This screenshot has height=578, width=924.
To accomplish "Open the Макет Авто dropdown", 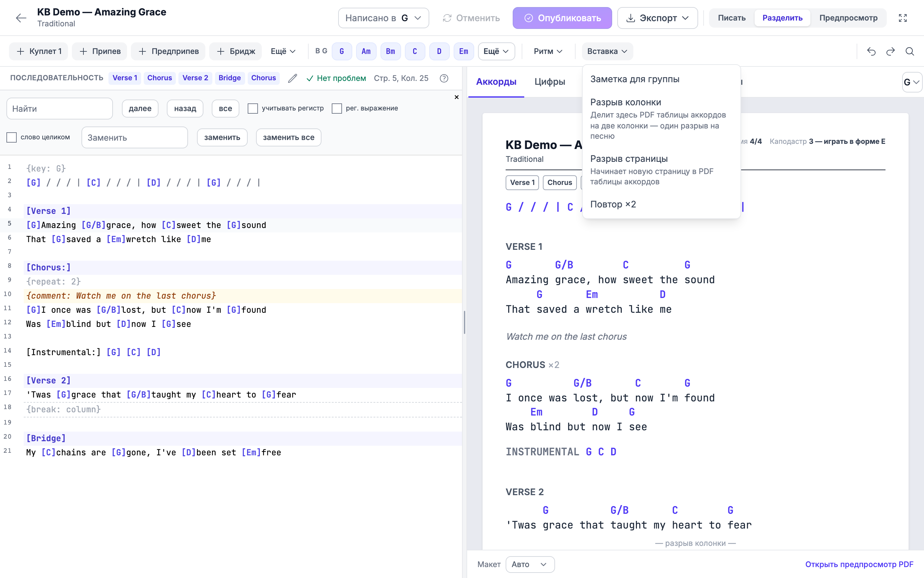I will coord(530,564).
